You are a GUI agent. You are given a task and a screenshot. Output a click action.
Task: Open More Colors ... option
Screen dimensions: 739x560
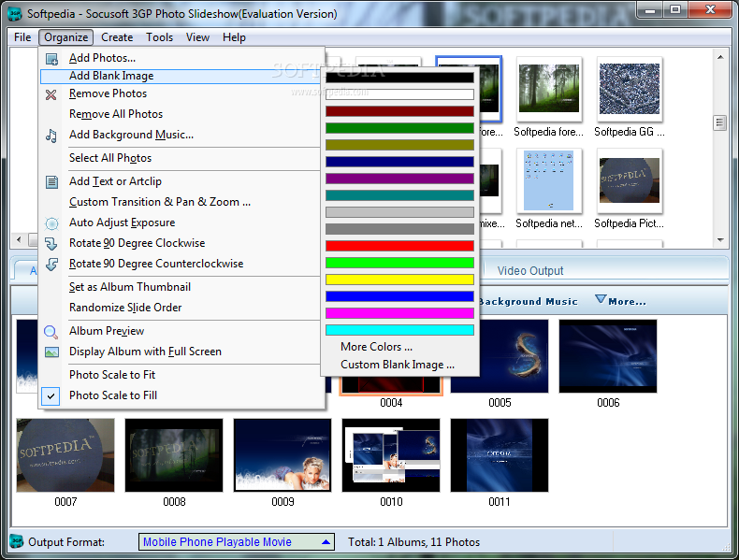click(377, 347)
